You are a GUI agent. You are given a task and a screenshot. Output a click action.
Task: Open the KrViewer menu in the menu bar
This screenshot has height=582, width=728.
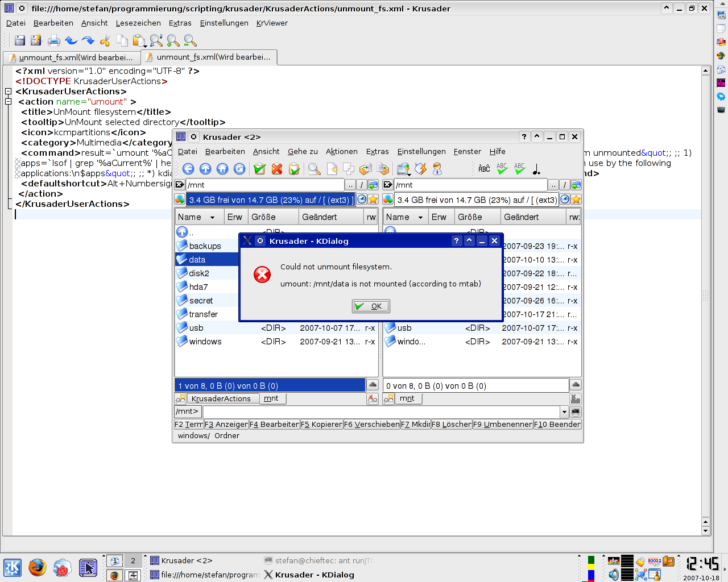272,23
